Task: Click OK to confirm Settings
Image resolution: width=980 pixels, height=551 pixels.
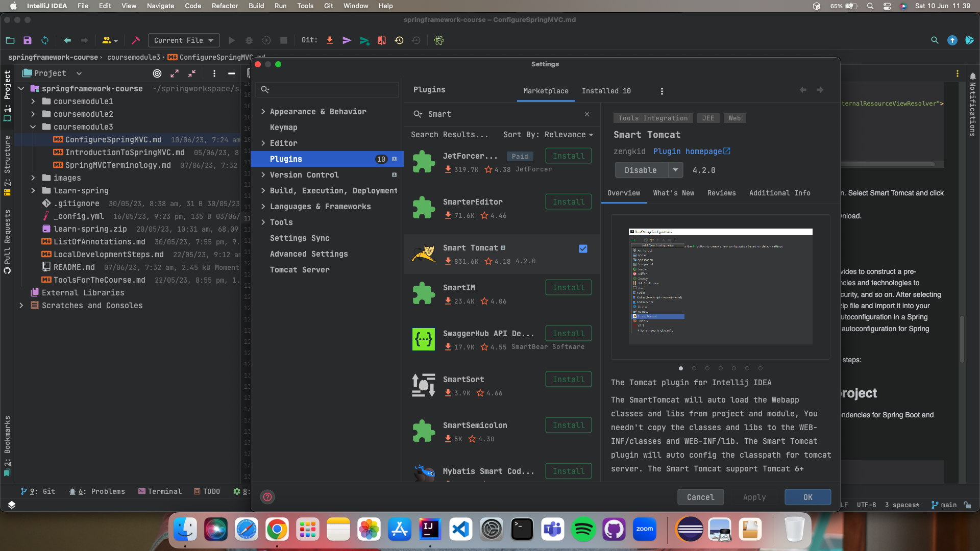Action: [x=807, y=497]
